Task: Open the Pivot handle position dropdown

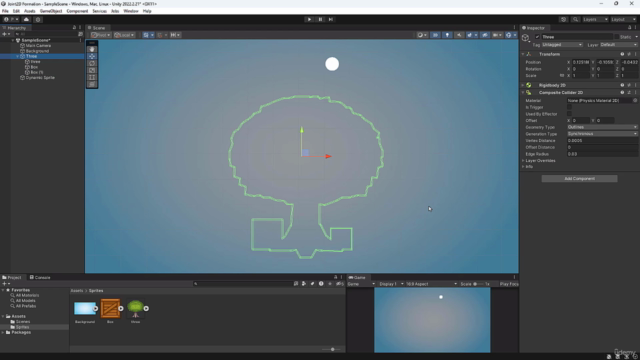Action: 101,35
